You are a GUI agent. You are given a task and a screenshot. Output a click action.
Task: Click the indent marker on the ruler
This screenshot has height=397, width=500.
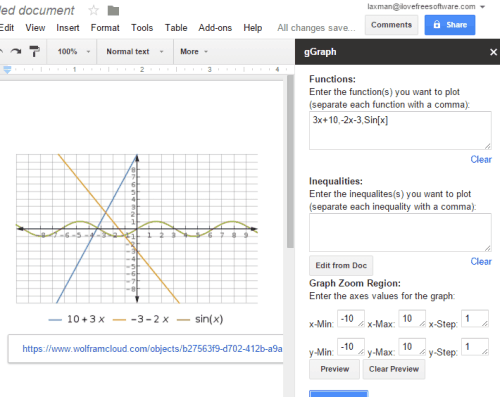7,69
